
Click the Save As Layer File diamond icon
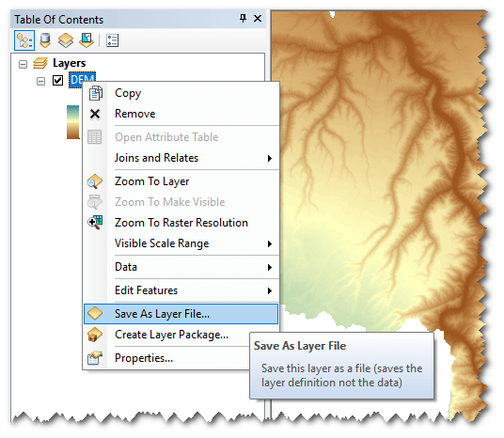[95, 313]
